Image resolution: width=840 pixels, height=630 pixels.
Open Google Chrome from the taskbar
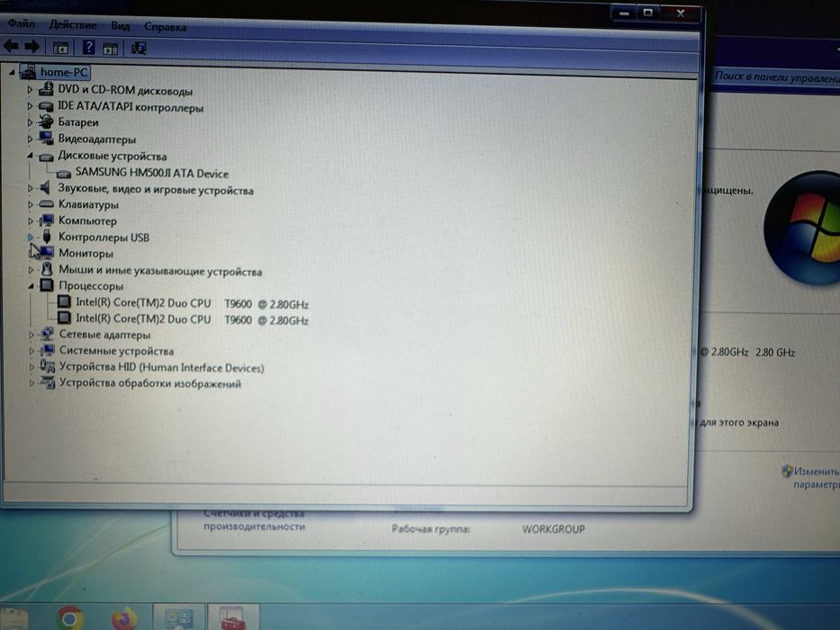point(70,617)
